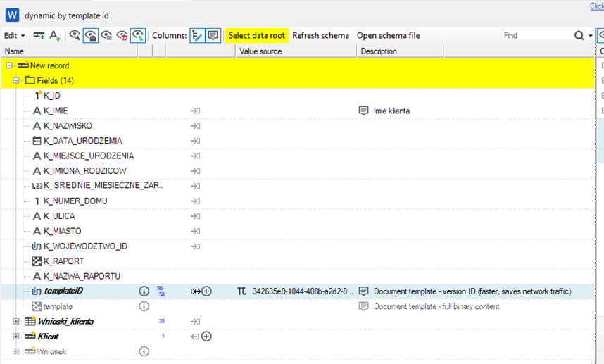Open the Edit dropdown menu

point(14,35)
